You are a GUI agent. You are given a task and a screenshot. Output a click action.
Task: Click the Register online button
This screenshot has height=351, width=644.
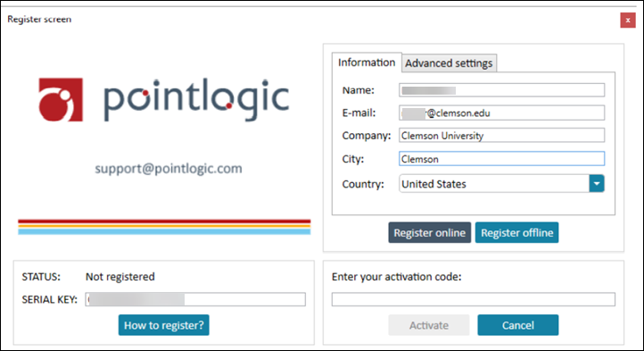(x=430, y=232)
